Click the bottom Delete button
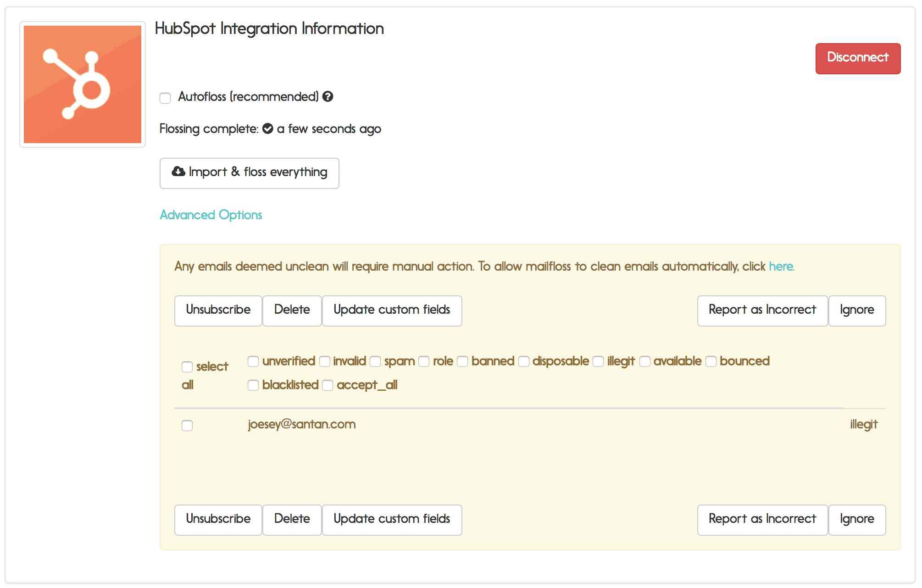 click(x=292, y=520)
